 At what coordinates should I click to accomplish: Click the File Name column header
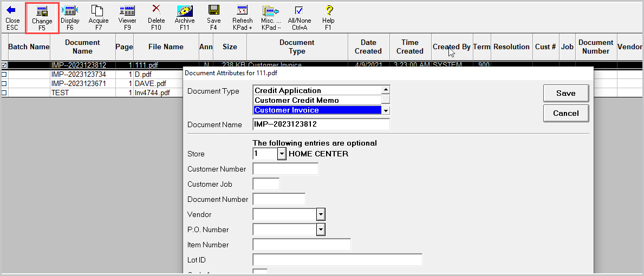point(166,47)
